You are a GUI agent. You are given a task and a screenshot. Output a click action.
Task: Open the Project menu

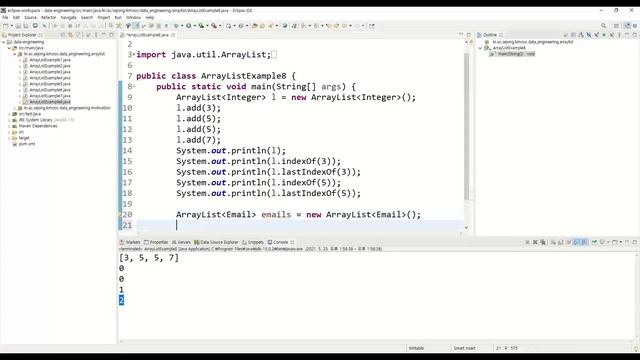104,18
